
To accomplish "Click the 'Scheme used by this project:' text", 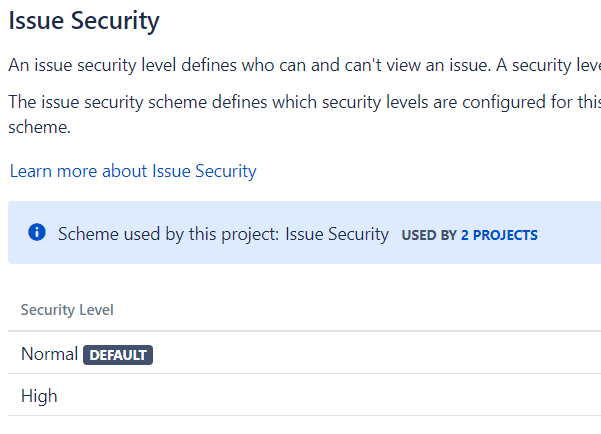I will point(169,234).
